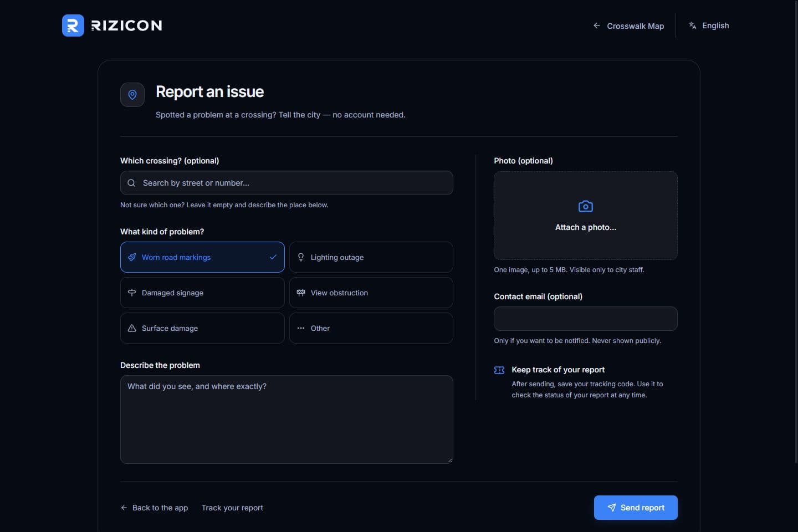Click the Spotted a problem at a crossing subtitle
The image size is (798, 532).
click(280, 115)
